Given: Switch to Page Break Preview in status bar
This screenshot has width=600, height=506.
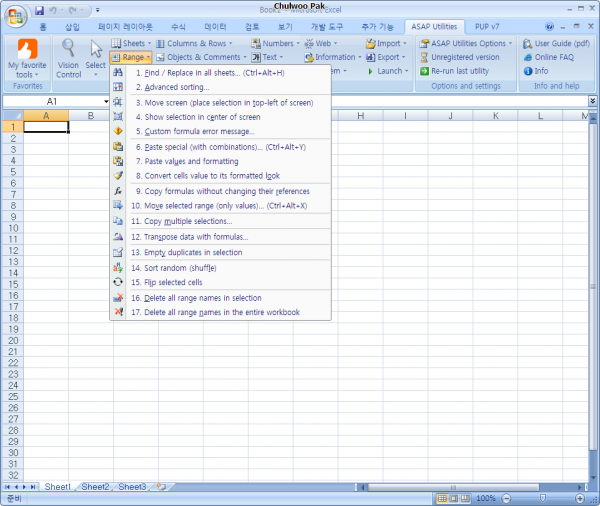Looking at the screenshot, I should coord(465,498).
